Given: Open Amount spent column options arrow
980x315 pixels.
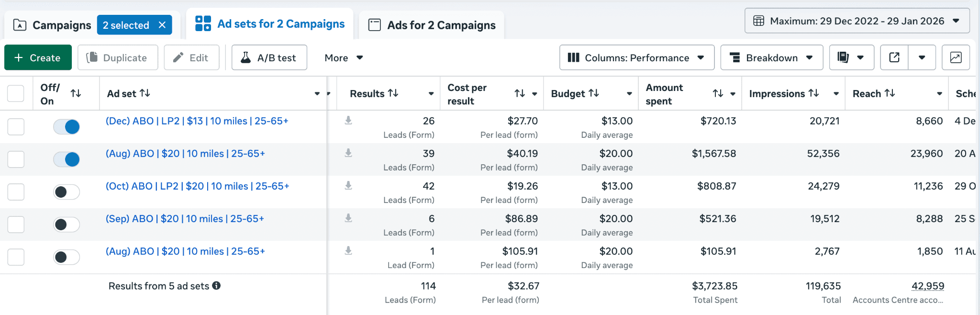Looking at the screenshot, I should (733, 94).
